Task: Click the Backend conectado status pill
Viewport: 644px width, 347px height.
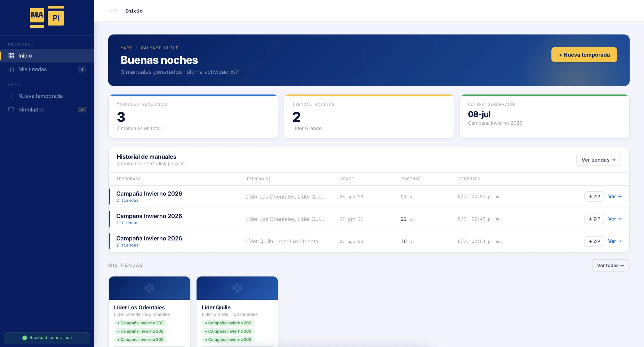Action: [47, 338]
